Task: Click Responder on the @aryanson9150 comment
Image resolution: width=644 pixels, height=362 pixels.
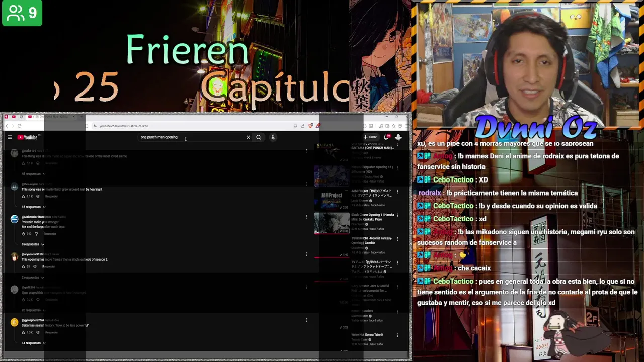Action: 49,266
